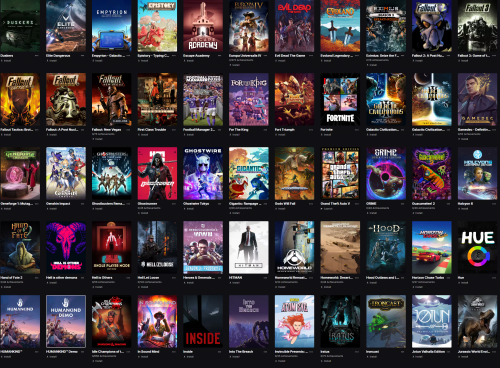This screenshot has height=368, width=500.
Task: Open the three-dot menu for Inside
Action: [219, 352]
